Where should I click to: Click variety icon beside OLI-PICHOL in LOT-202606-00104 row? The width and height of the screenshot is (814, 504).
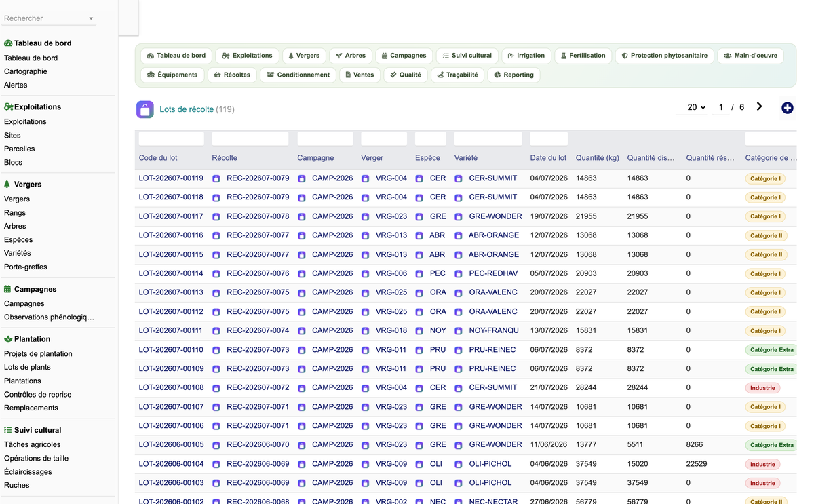pyautogui.click(x=459, y=464)
